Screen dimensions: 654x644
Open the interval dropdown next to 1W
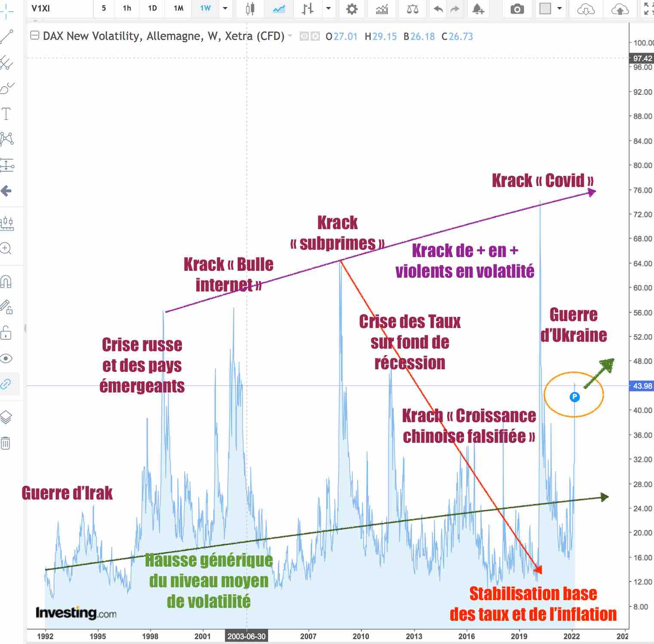[x=225, y=9]
